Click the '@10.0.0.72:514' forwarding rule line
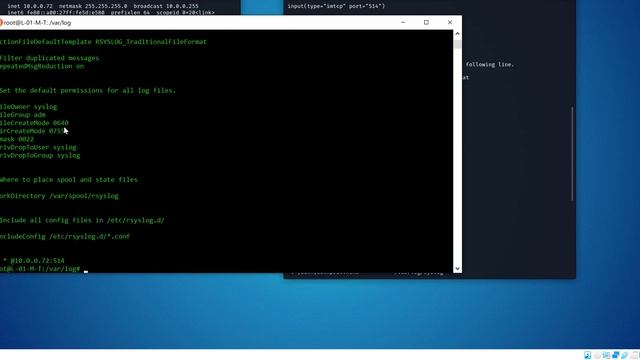The width and height of the screenshot is (640, 360). point(33,260)
